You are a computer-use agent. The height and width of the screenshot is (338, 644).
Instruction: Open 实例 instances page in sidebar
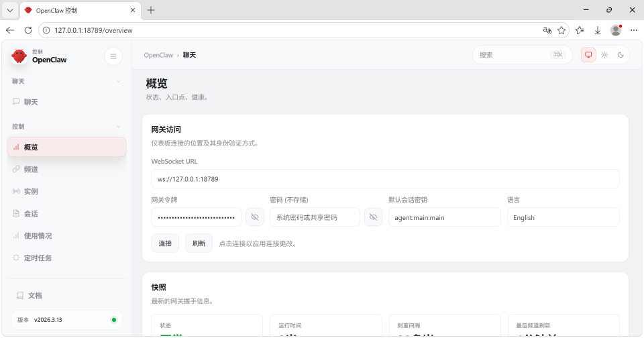click(66, 191)
